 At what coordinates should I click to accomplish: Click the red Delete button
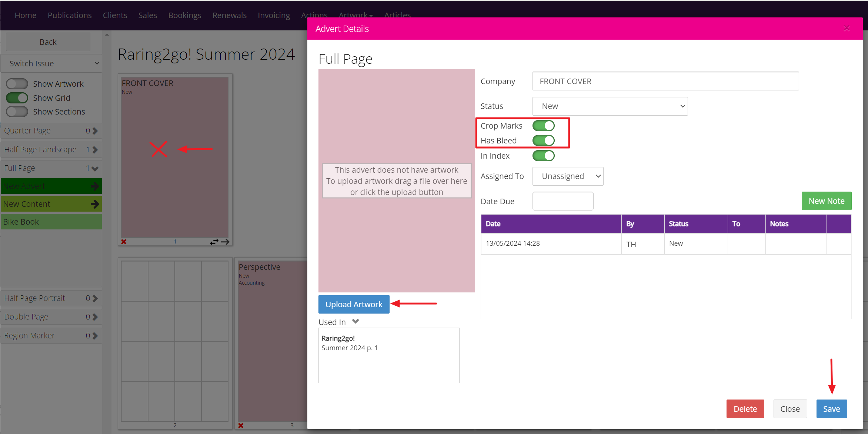point(745,409)
